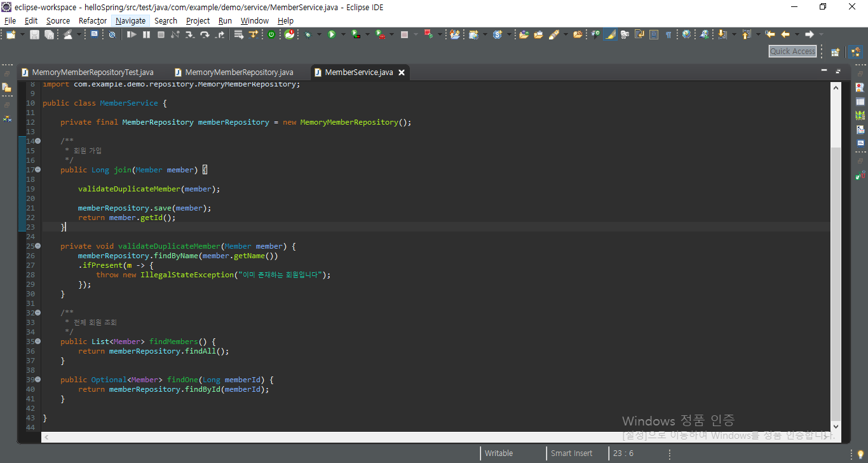Click the New file wizard icon
This screenshot has height=463, width=868.
10,34
